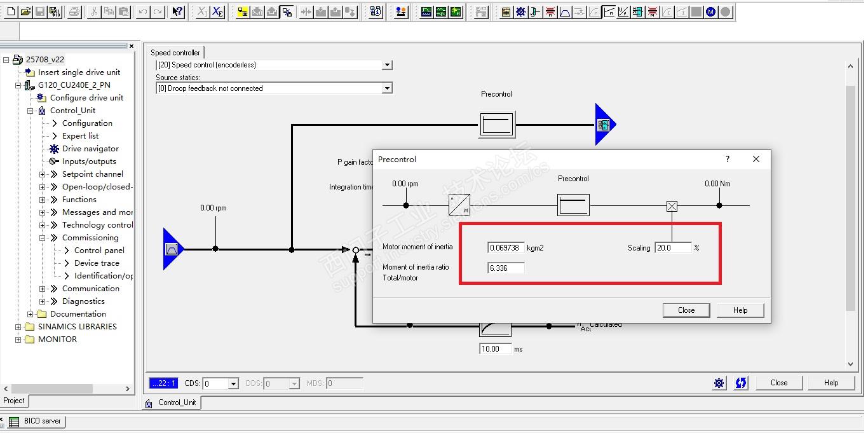Click the ramp-function generator toolbar icon
This screenshot has height=433, width=868.
(564, 11)
